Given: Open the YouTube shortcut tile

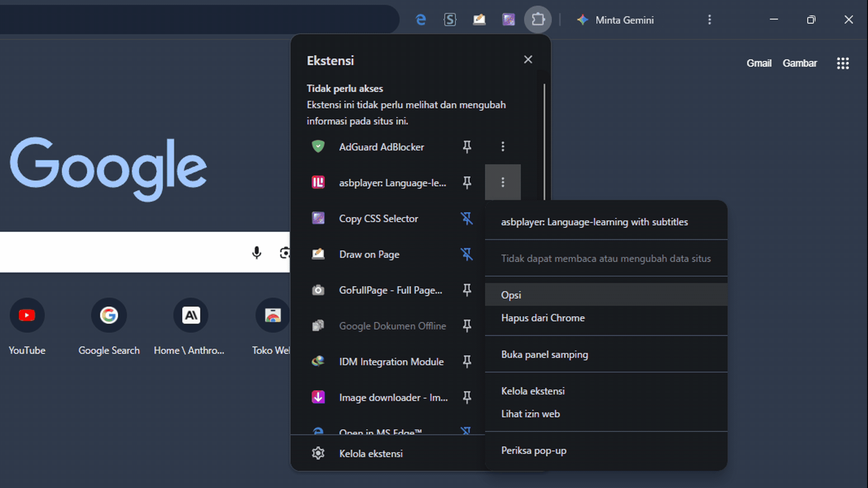Looking at the screenshot, I should [x=27, y=327].
